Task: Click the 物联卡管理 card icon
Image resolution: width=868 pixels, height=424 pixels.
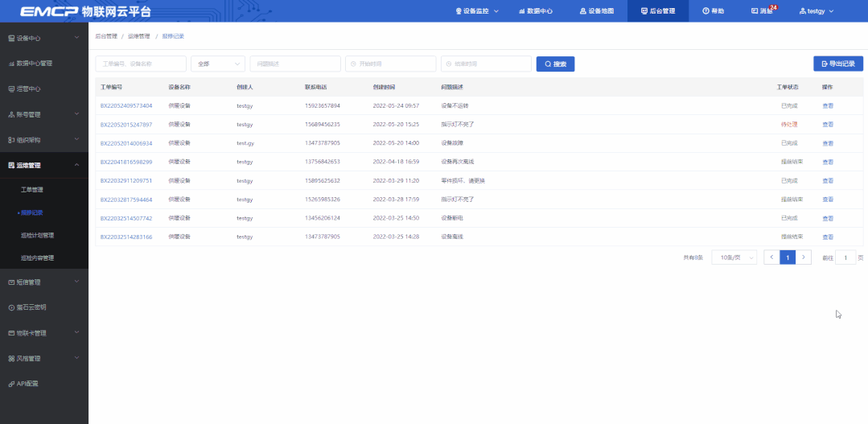Action: (11, 333)
